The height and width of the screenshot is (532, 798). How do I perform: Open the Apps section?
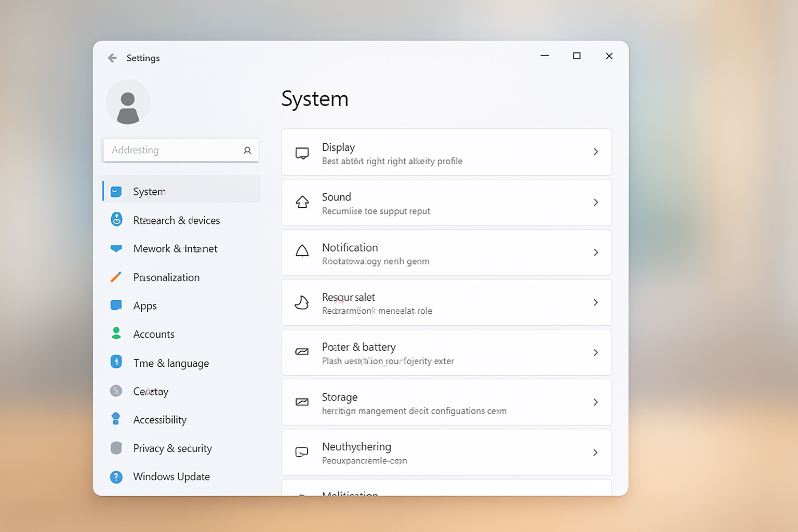point(181,305)
